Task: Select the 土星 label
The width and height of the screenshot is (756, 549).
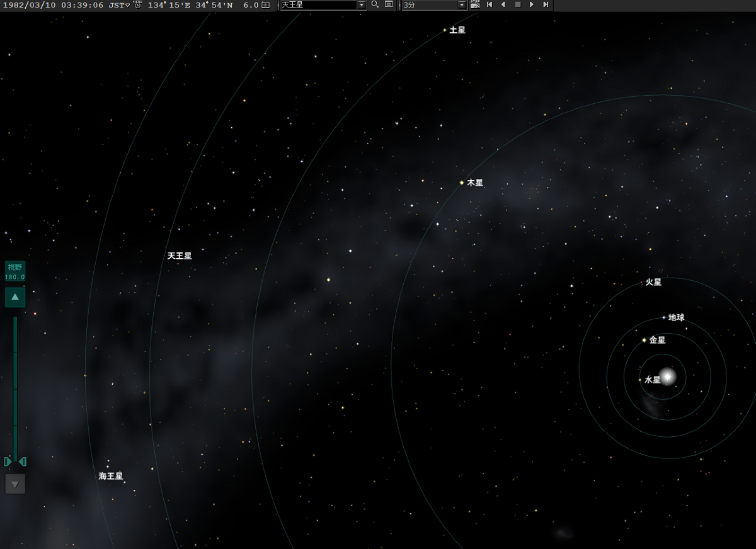Action: [x=457, y=30]
